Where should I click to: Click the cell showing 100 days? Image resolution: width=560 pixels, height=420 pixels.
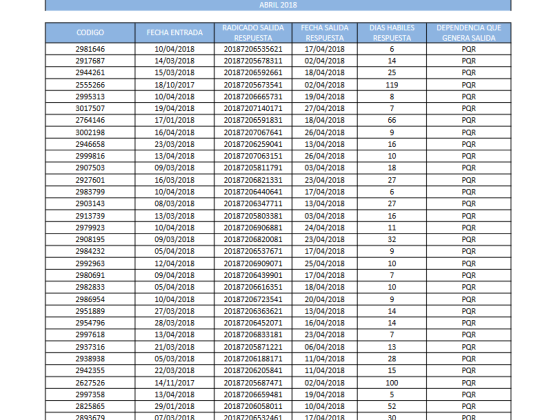click(392, 383)
